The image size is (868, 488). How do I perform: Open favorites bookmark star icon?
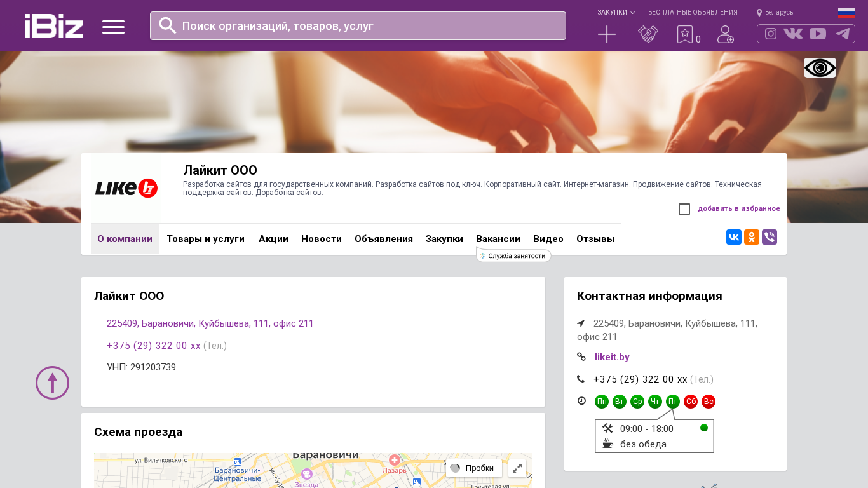coord(684,34)
